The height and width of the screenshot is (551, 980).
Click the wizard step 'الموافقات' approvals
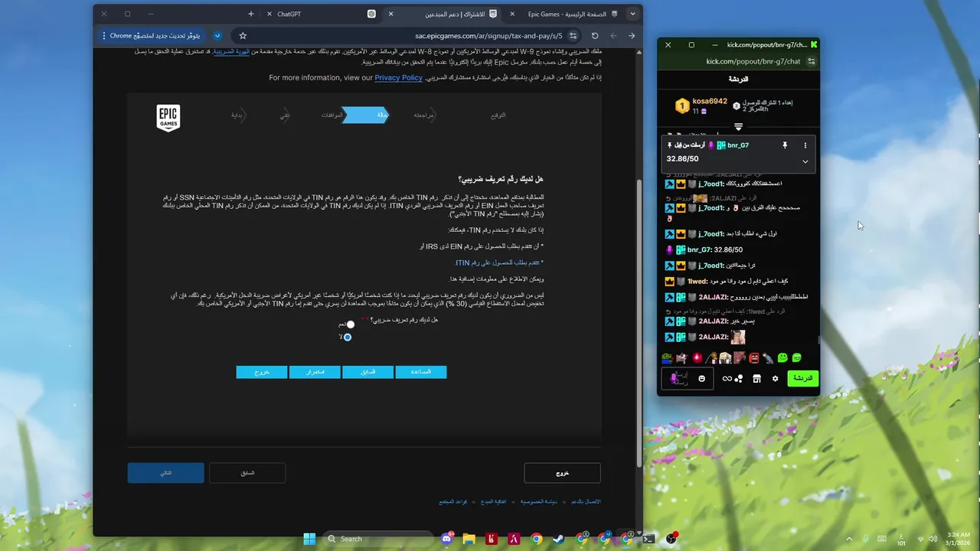(x=332, y=115)
